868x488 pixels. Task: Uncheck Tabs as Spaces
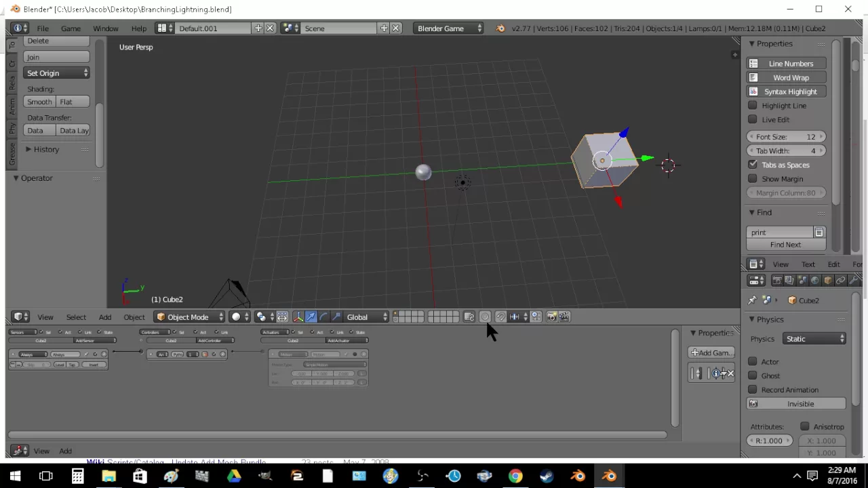753,165
